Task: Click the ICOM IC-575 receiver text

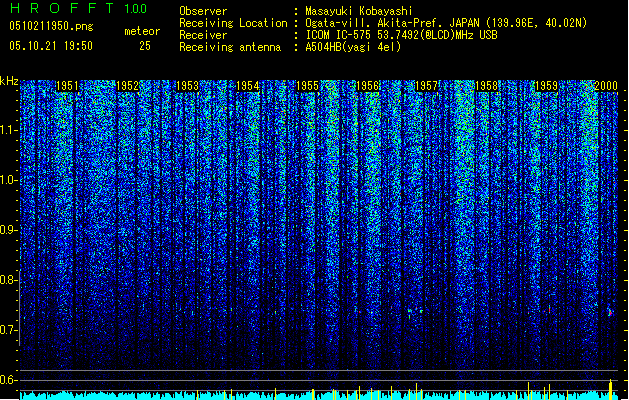Action: 401,35
